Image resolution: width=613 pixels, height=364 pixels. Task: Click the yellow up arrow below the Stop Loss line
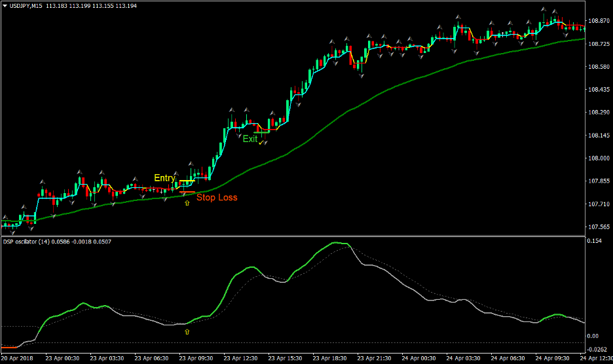pyautogui.click(x=187, y=204)
